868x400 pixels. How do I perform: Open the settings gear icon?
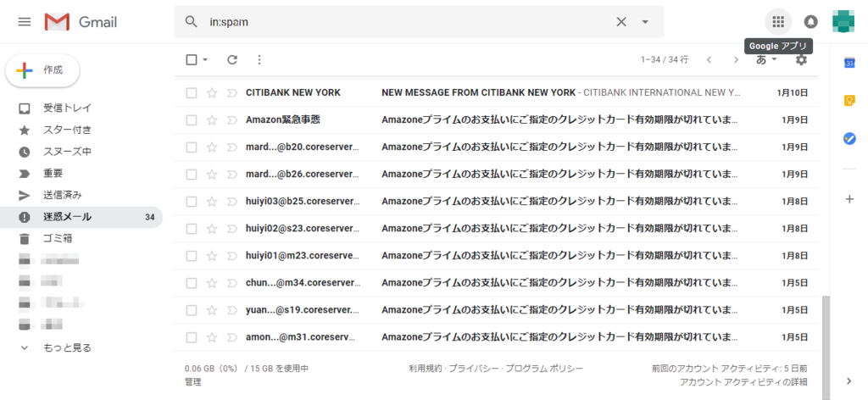(x=801, y=60)
